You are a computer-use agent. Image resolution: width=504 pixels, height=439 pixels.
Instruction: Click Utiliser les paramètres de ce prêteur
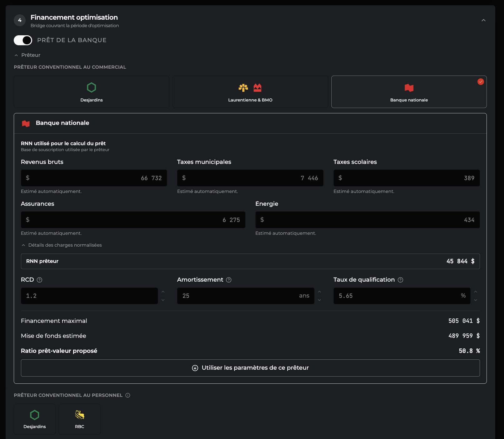click(250, 368)
